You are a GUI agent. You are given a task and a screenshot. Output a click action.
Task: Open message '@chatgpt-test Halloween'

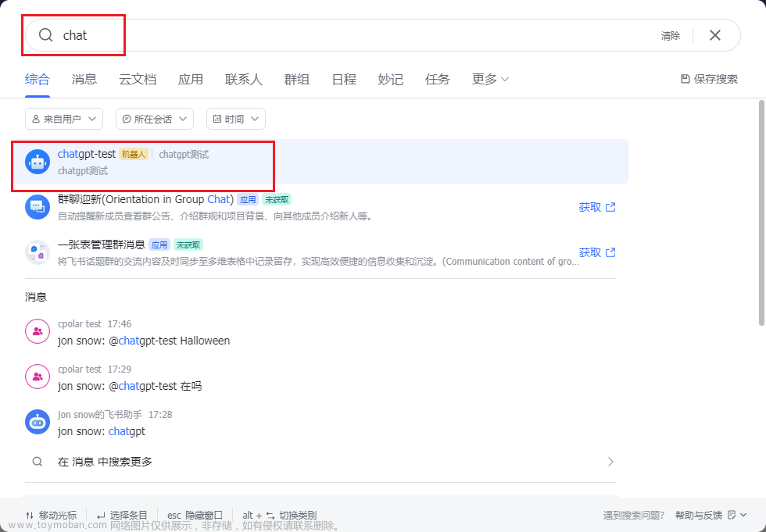point(320,332)
